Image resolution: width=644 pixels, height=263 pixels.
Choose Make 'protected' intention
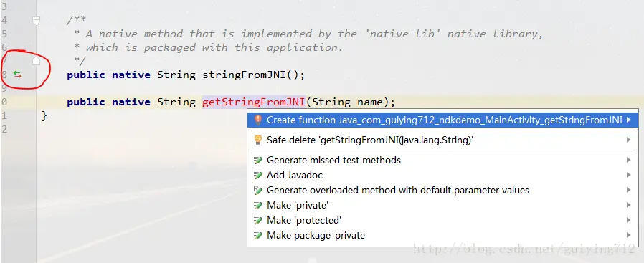(442, 220)
